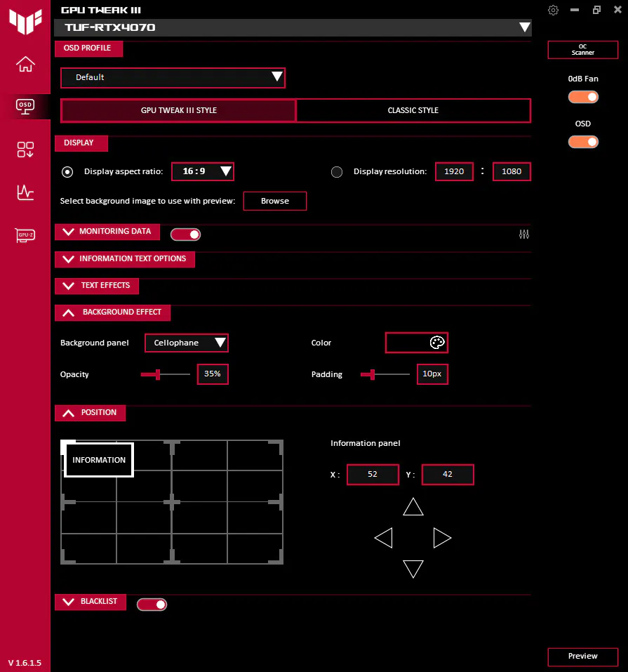The width and height of the screenshot is (628, 672).
Task: Expand the Monitoring Data section
Action: 107,232
